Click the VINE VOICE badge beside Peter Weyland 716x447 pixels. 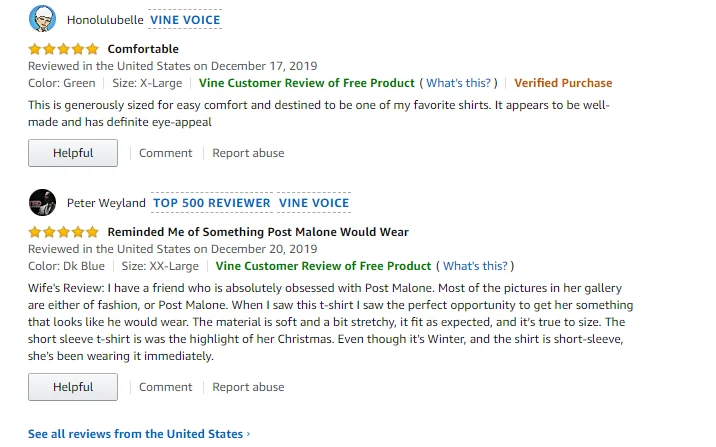(314, 202)
